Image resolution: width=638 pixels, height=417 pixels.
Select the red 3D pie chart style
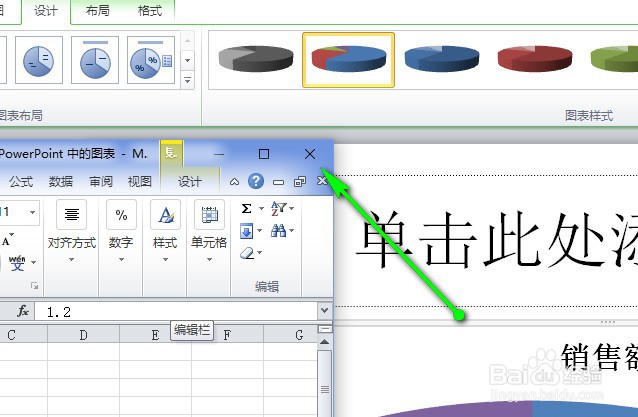pyautogui.click(x=535, y=59)
